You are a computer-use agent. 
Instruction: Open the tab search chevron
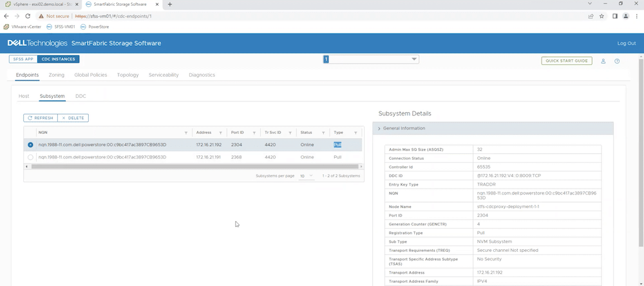pos(590,3)
